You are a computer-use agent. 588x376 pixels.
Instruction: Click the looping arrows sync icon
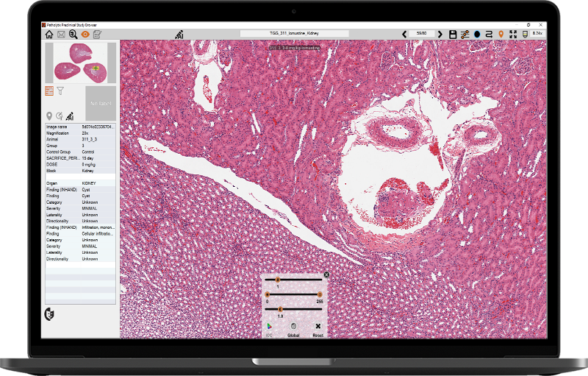pos(489,35)
